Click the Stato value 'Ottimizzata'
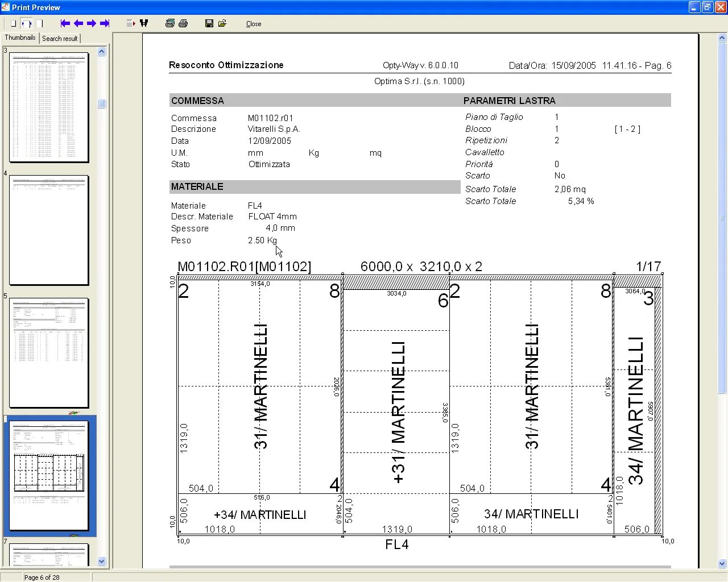The image size is (728, 582). click(x=269, y=164)
